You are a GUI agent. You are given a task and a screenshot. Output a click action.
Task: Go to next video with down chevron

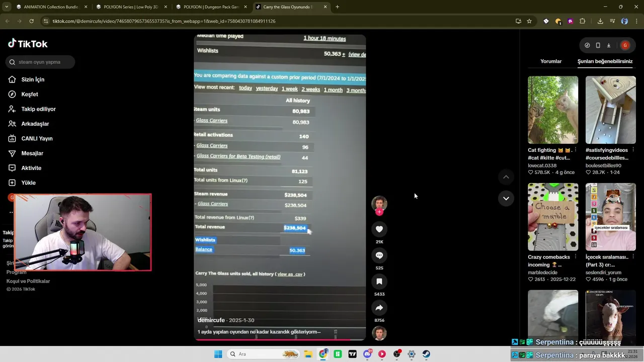506,198
